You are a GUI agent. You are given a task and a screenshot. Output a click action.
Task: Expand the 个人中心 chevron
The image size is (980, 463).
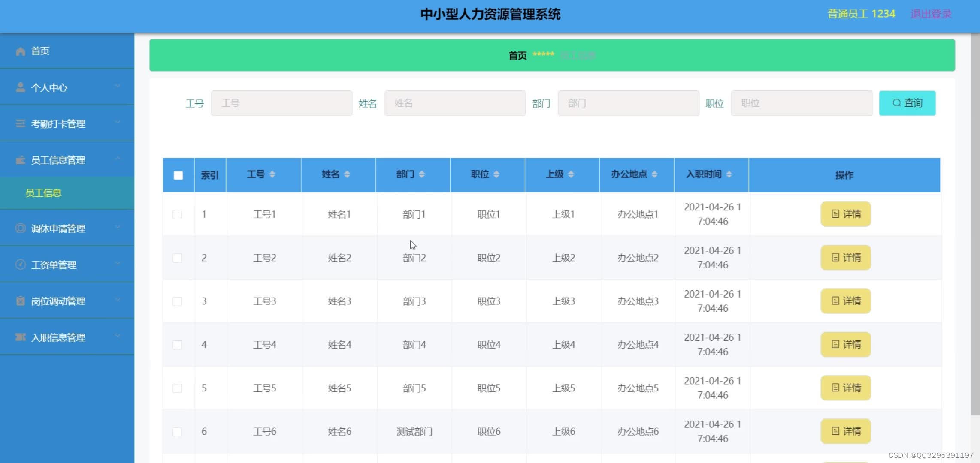click(118, 86)
